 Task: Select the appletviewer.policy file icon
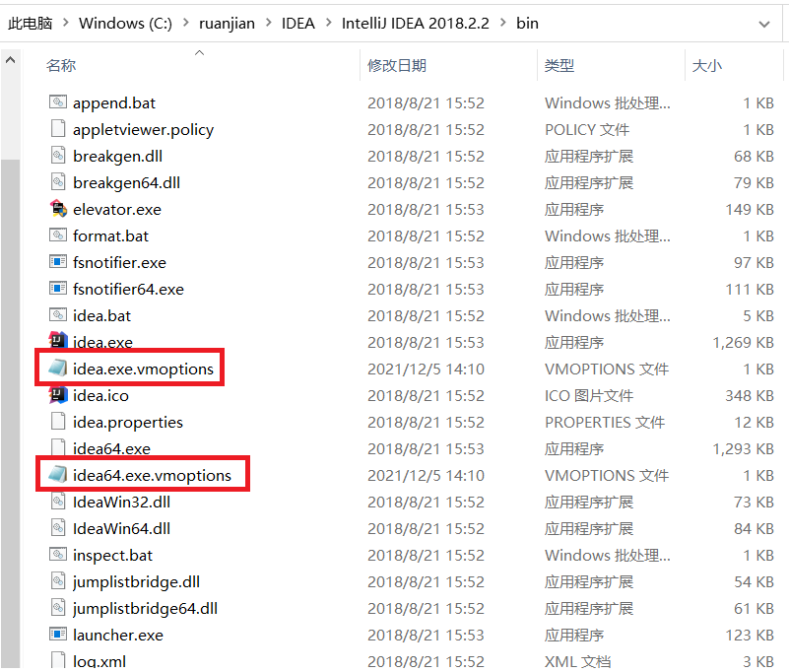pyautogui.click(x=58, y=129)
